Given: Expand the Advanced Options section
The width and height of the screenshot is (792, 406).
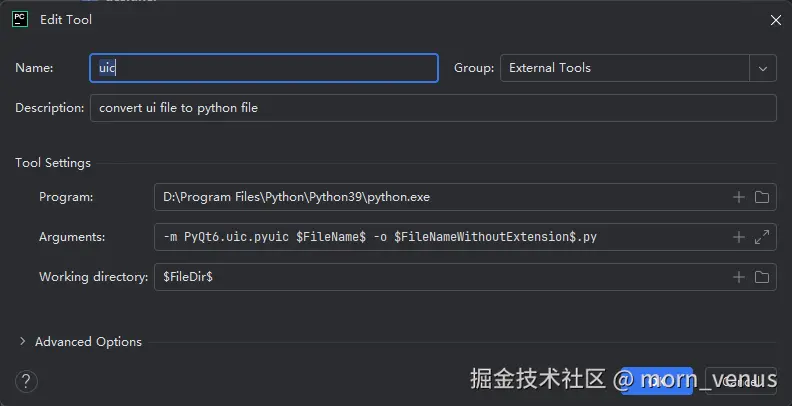Looking at the screenshot, I should point(23,342).
